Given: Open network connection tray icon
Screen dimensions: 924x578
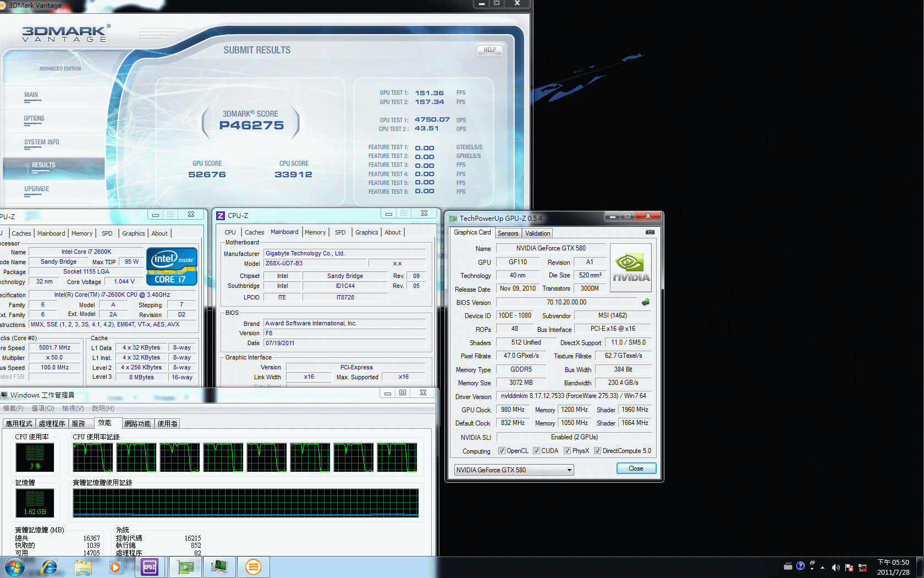Looking at the screenshot, I should pyautogui.click(x=862, y=567).
